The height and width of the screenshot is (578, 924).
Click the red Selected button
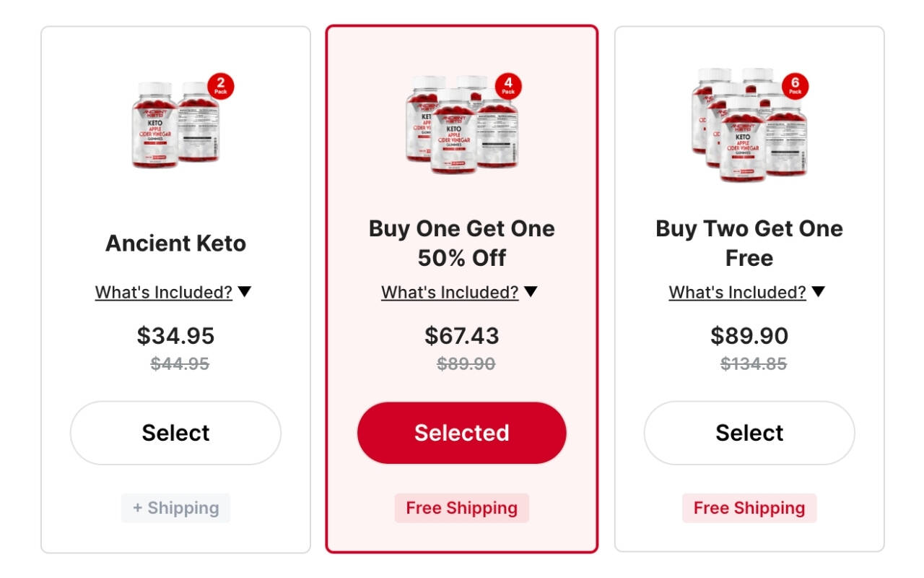[x=461, y=433]
